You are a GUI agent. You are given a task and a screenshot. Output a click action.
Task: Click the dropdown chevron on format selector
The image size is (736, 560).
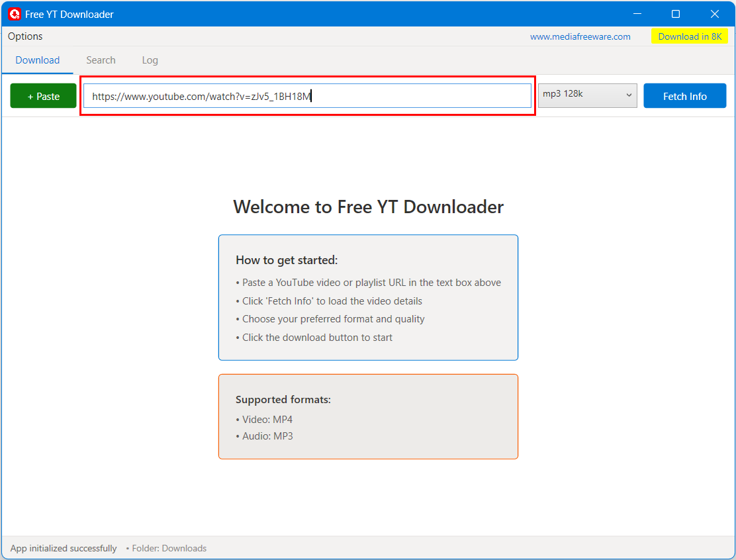tap(628, 95)
